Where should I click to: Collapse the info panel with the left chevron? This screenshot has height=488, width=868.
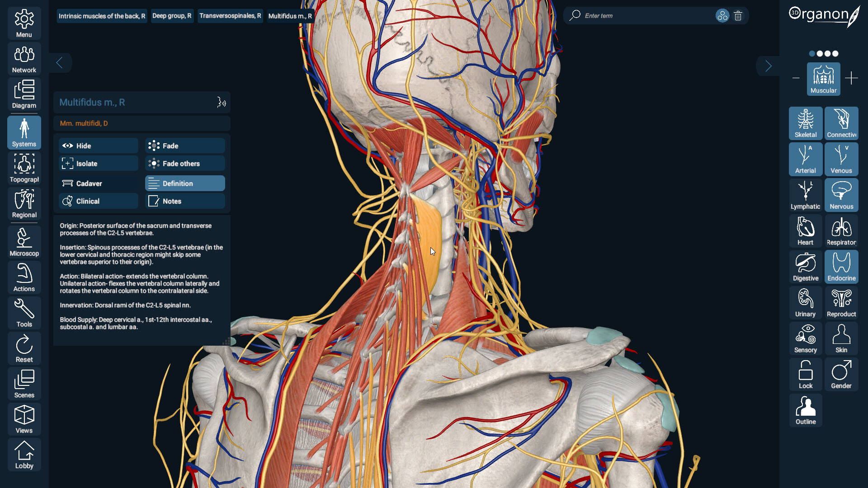coord(60,63)
